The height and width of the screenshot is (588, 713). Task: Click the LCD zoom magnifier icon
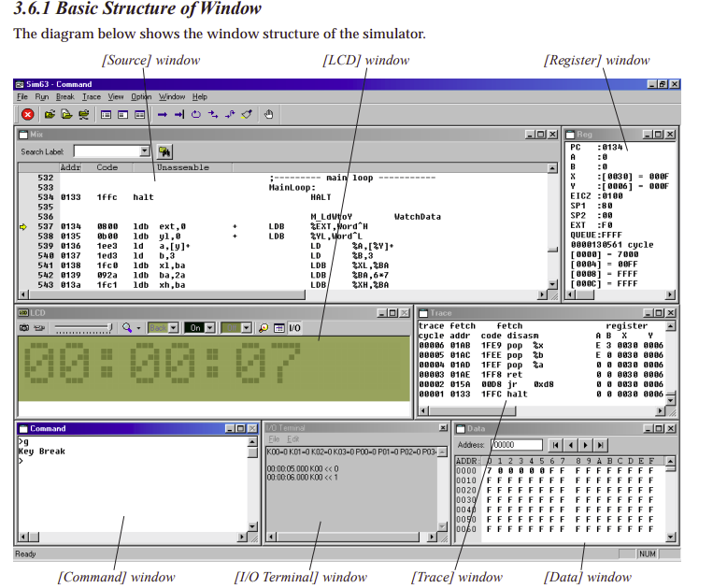(x=127, y=328)
